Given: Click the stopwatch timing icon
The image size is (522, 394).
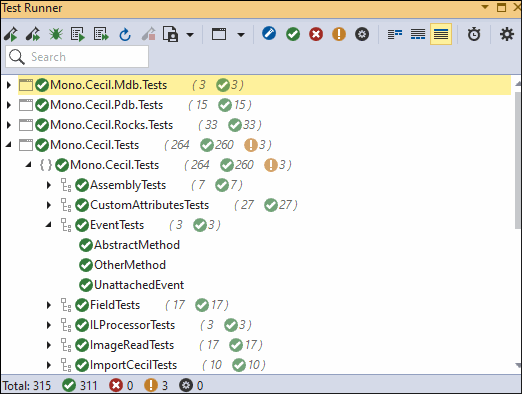Looking at the screenshot, I should pyautogui.click(x=474, y=34).
